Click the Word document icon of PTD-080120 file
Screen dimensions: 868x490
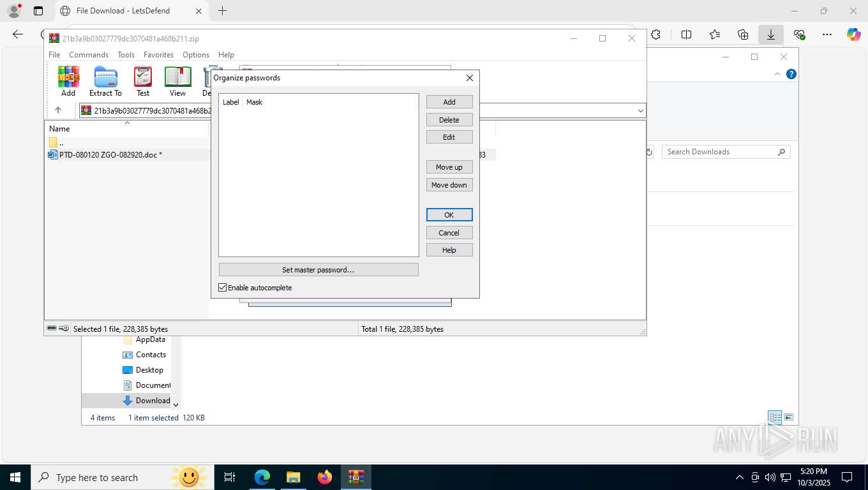pyautogui.click(x=53, y=154)
